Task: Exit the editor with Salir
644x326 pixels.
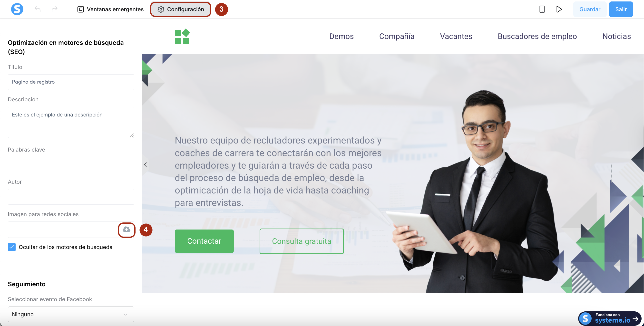Action: [621, 9]
